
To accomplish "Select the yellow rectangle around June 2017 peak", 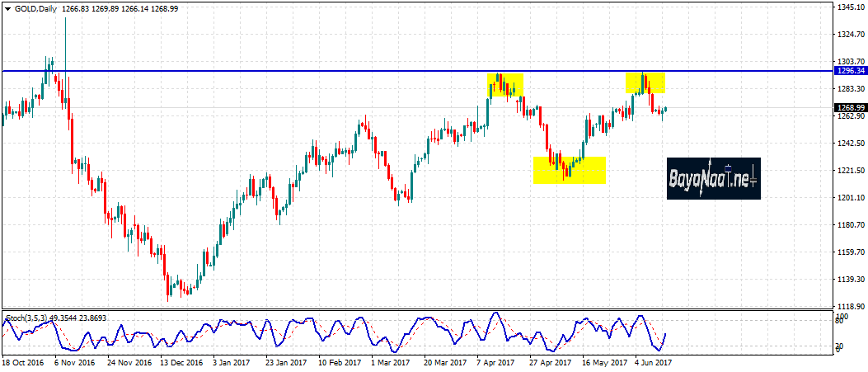I will (x=645, y=82).
